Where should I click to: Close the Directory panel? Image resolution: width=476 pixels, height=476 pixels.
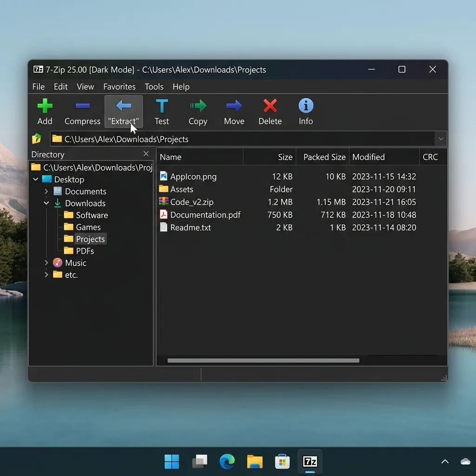pyautogui.click(x=146, y=153)
